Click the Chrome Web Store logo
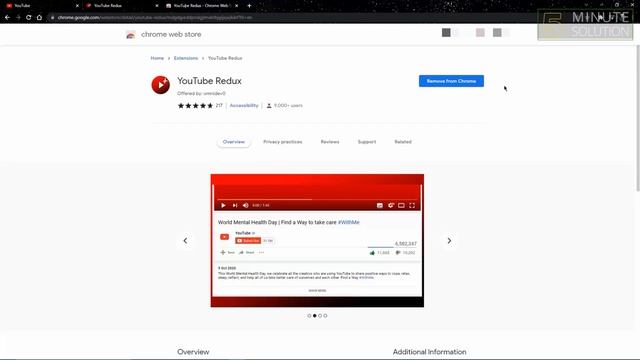Image resolution: width=640 pixels, height=360 pixels. point(131,35)
